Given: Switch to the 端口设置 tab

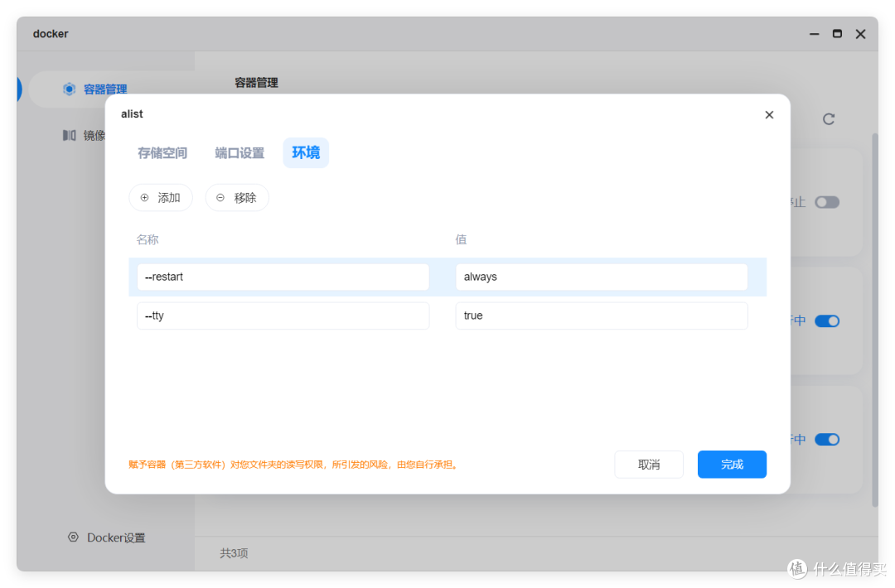Looking at the screenshot, I should click(239, 153).
